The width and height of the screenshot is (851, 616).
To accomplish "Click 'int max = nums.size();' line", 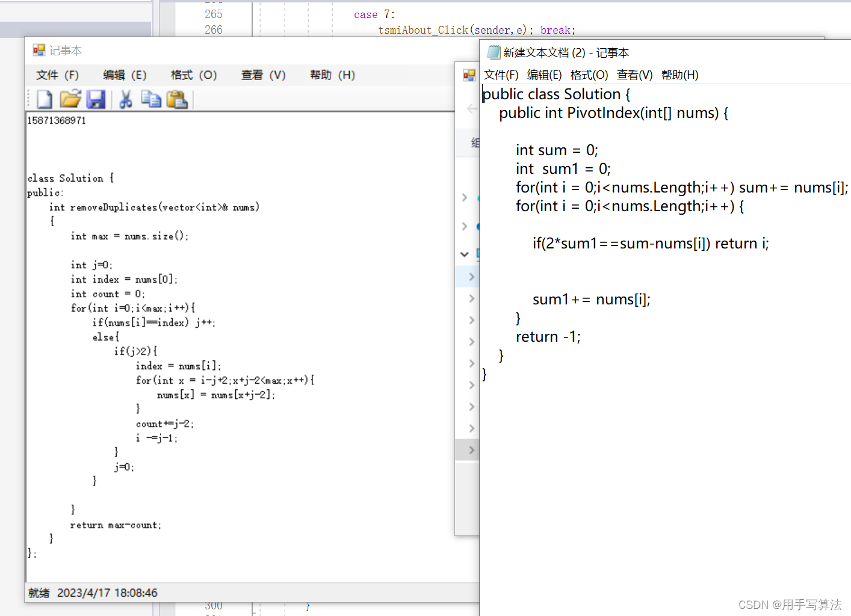I will pyautogui.click(x=129, y=236).
